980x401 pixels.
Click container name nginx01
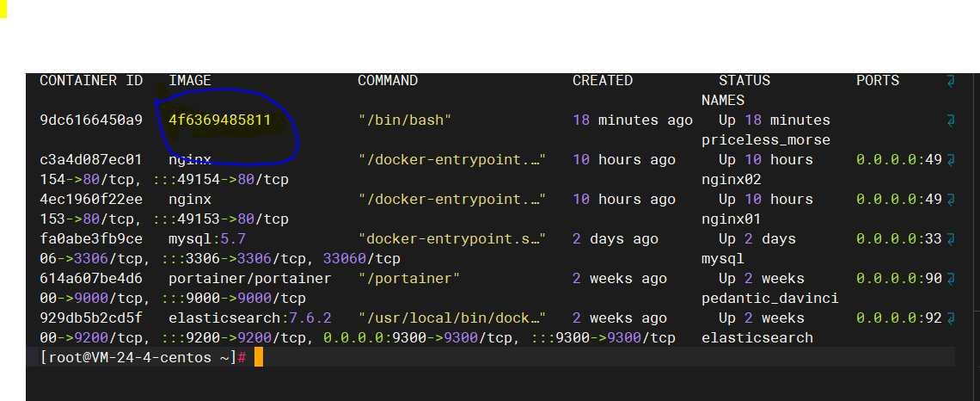732,219
